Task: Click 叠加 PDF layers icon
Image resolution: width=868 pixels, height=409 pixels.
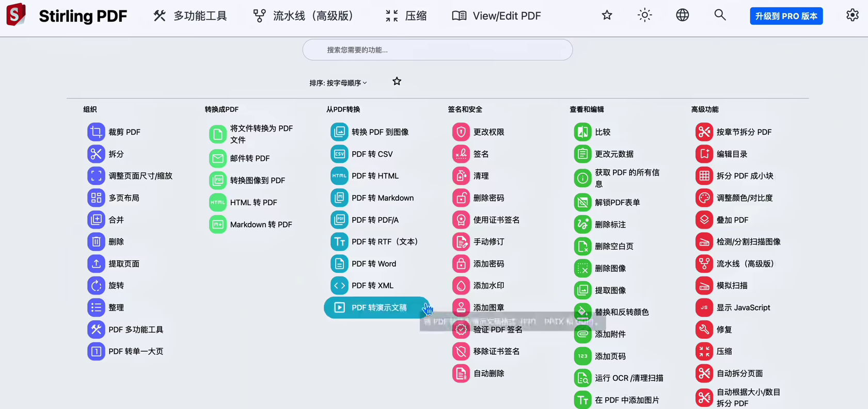Action: [x=704, y=220]
